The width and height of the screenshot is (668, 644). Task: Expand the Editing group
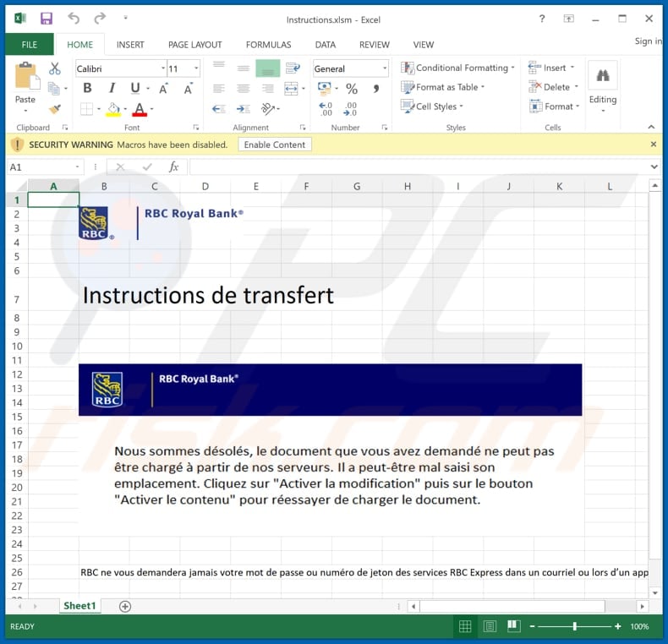[603, 87]
